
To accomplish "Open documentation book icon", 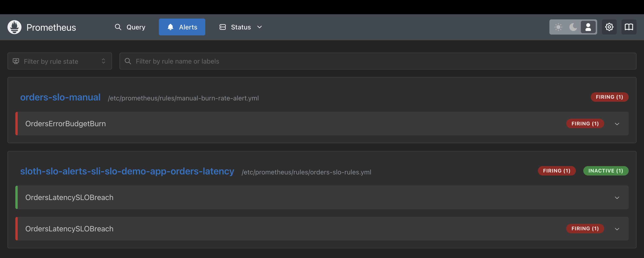I will point(629,27).
